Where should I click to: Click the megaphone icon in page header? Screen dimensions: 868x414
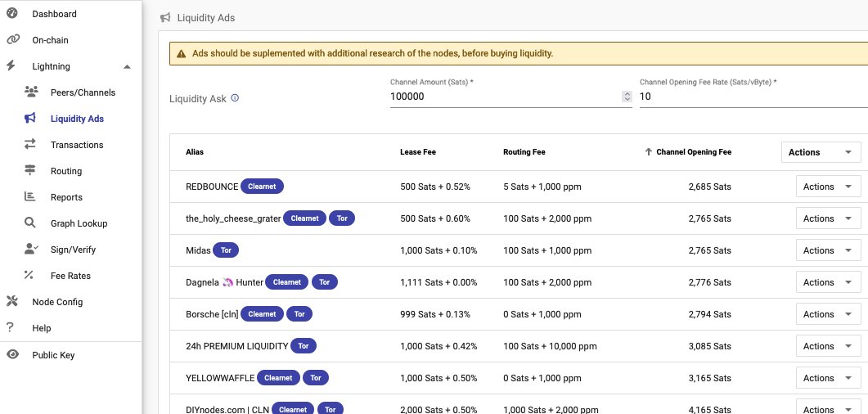tap(165, 18)
